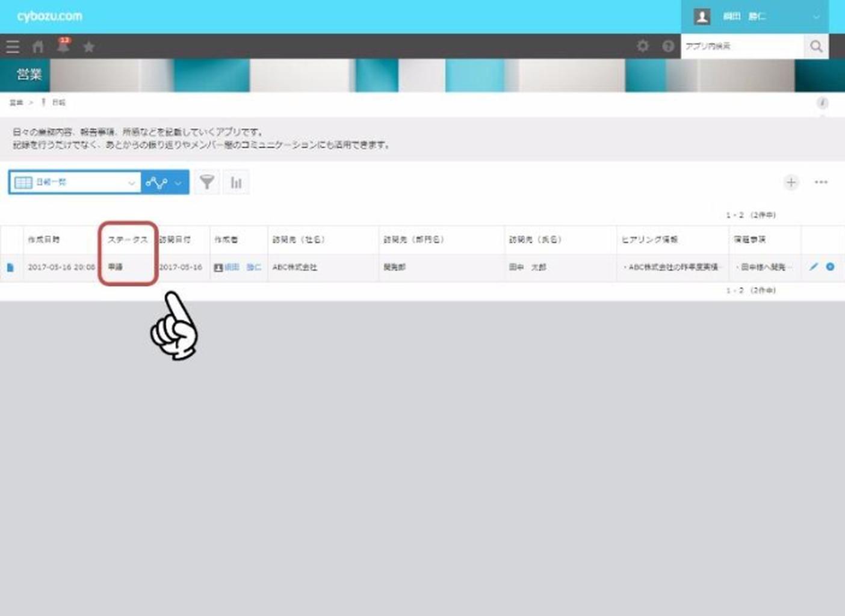
Task: Click the search magnifier button
Action: click(x=816, y=46)
